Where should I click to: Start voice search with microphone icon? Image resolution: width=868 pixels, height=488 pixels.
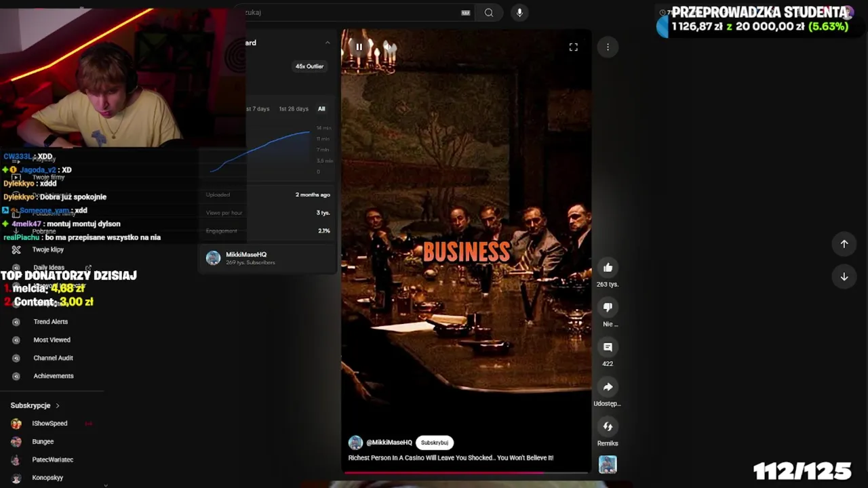coord(519,12)
